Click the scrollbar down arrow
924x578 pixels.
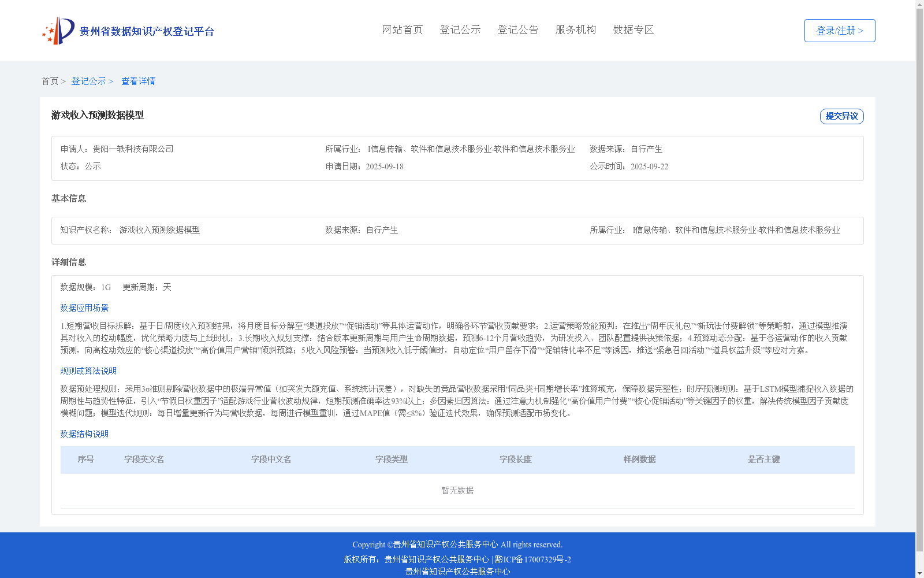point(920,573)
